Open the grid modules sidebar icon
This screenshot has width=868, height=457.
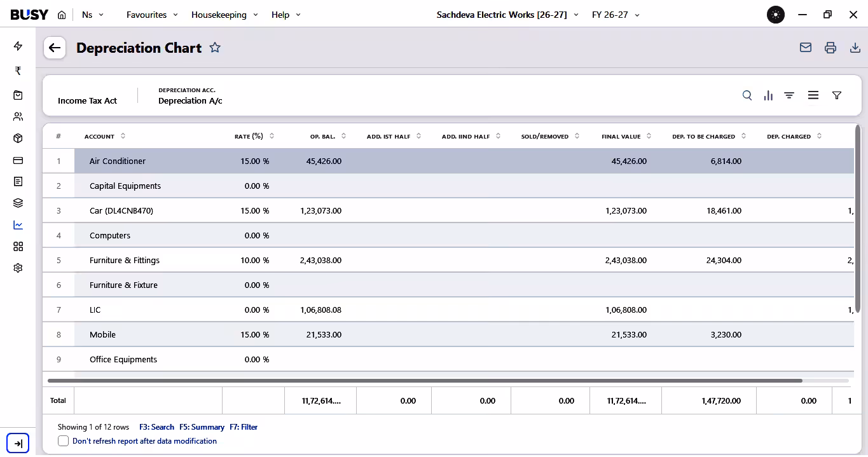coord(18,247)
